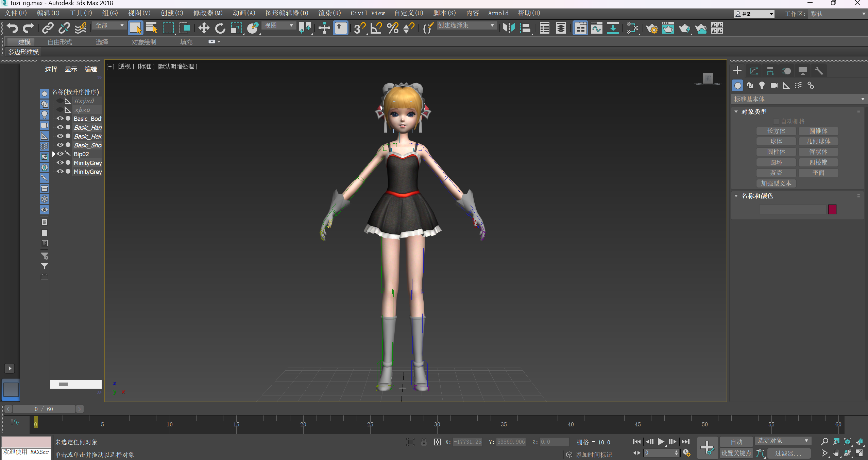Screen dimensions: 868x460
Task: Toggle the selection lock icon in status bar
Action: click(424, 442)
